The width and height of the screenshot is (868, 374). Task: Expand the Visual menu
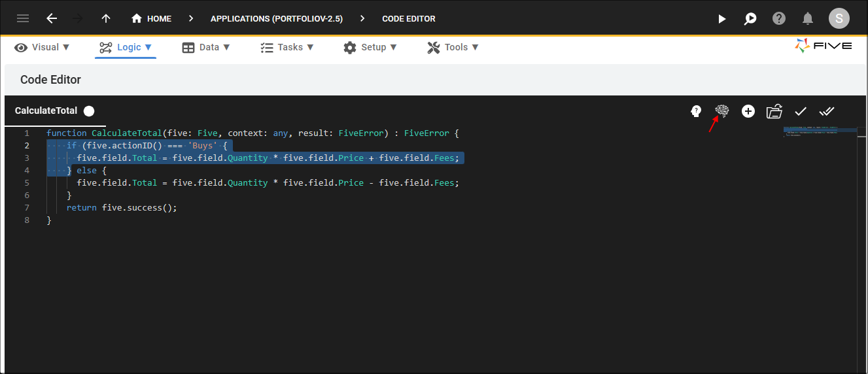tap(43, 47)
